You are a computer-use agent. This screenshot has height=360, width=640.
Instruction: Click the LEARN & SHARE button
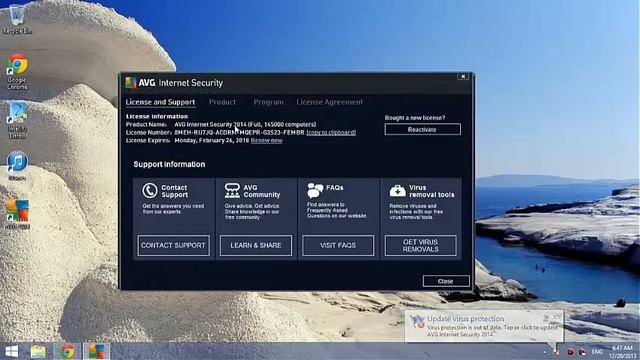(256, 245)
